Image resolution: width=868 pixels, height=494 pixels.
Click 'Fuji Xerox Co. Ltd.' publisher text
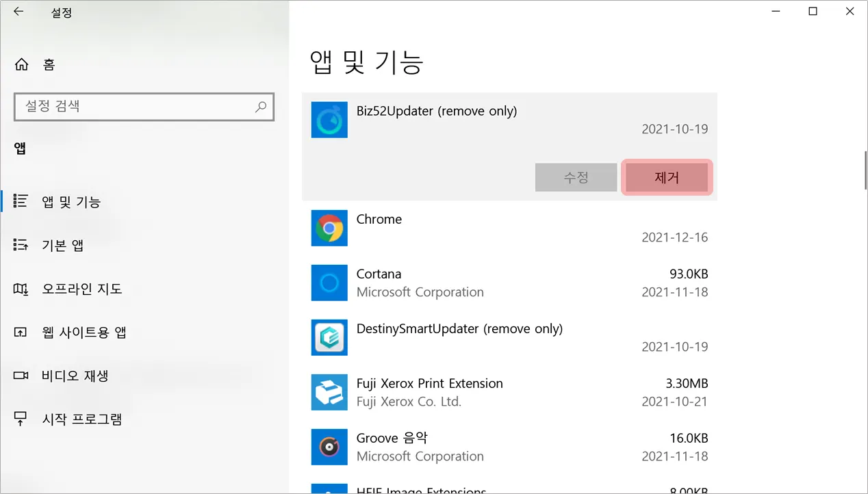tap(409, 402)
